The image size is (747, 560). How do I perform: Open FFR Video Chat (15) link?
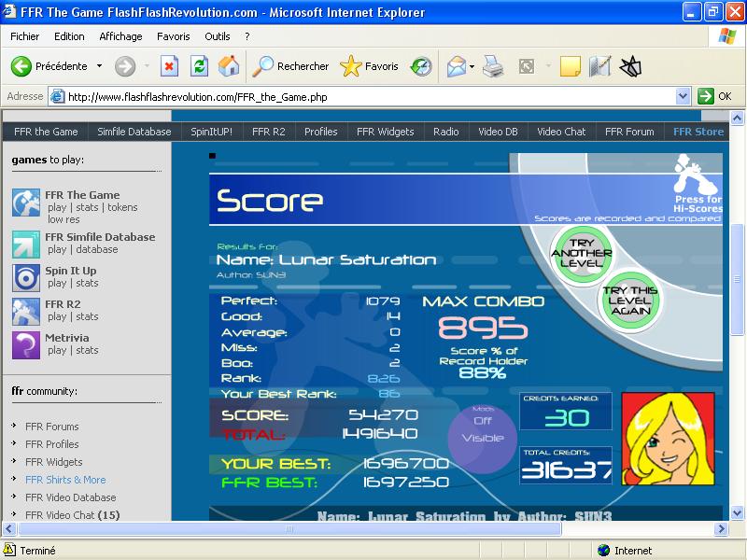[73, 515]
